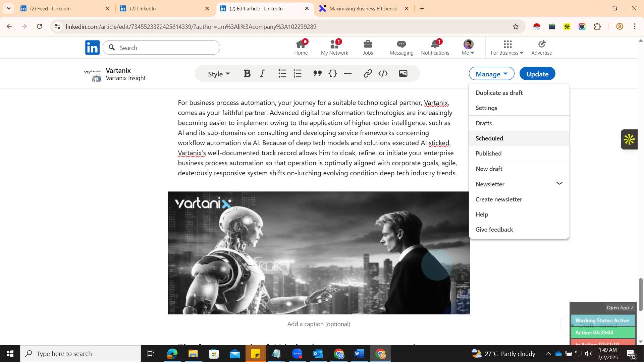Viewport: 644px width, 362px height.
Task: Open Zoom from the taskbar
Action: [297, 354]
